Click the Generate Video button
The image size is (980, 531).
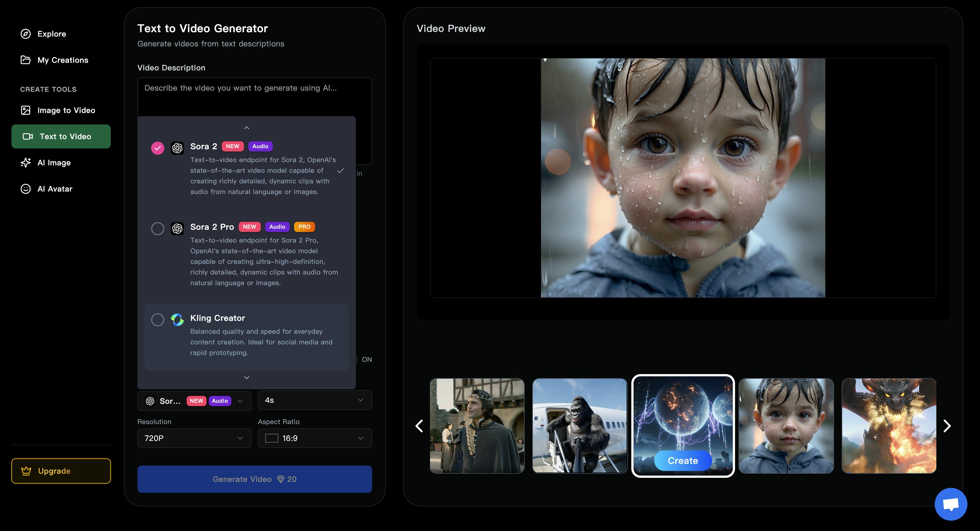tap(254, 479)
